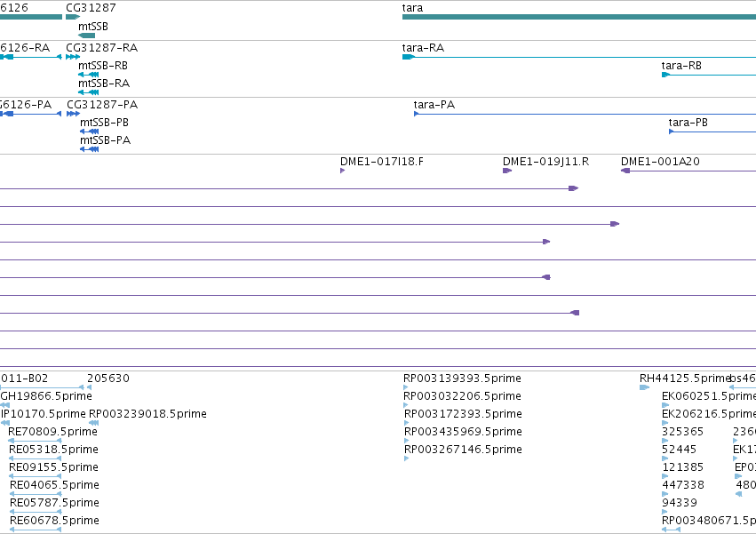The image size is (756, 534).
Task: Click the RE04065.5prime EST label
Action: tap(54, 485)
